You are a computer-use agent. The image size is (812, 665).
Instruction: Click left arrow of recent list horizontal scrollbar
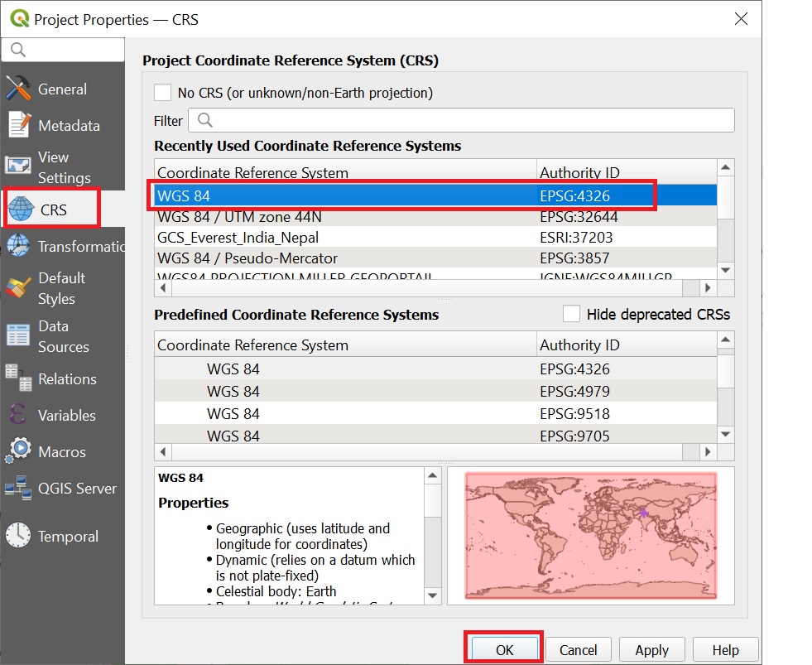pyautogui.click(x=163, y=287)
